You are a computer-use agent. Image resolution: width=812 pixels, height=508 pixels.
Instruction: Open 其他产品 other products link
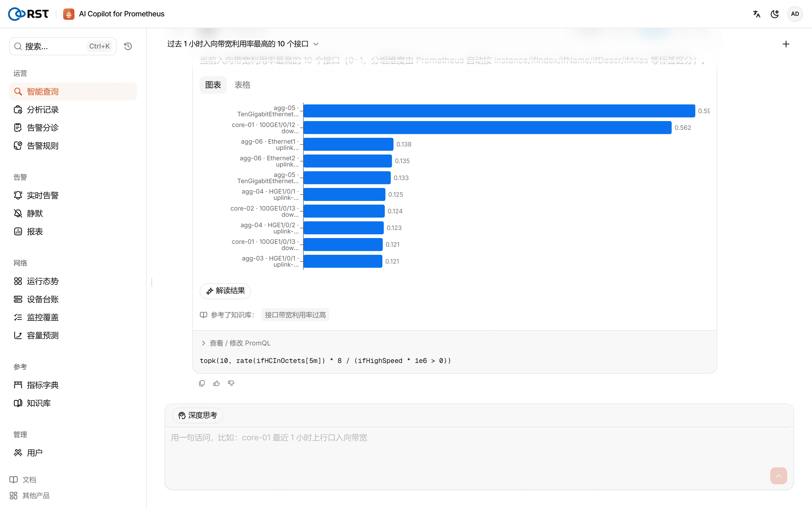click(x=30, y=496)
